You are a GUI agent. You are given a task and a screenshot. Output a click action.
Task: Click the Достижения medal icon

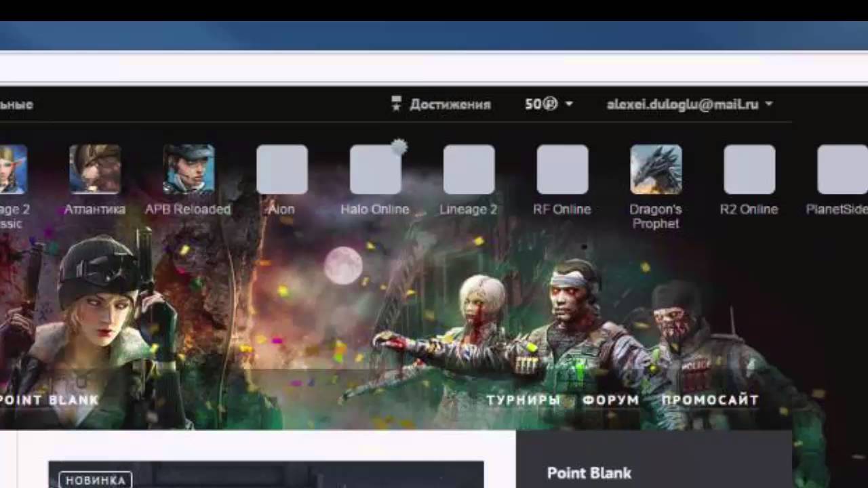[x=397, y=104]
